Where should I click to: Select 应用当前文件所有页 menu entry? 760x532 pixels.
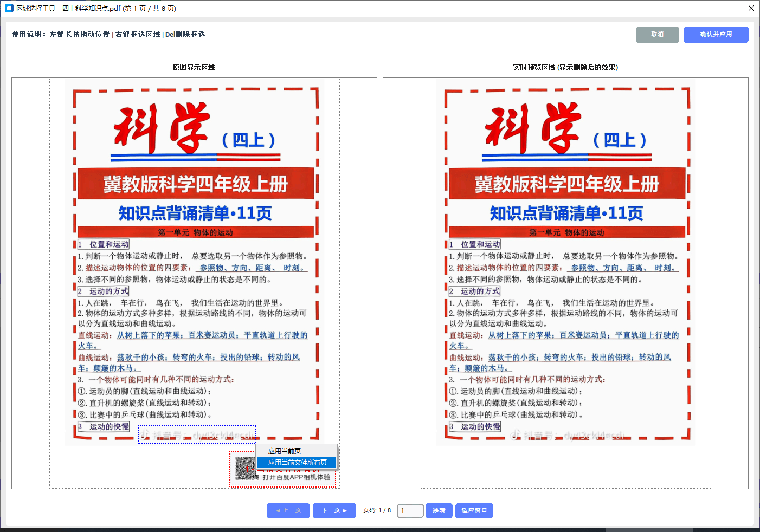point(296,463)
